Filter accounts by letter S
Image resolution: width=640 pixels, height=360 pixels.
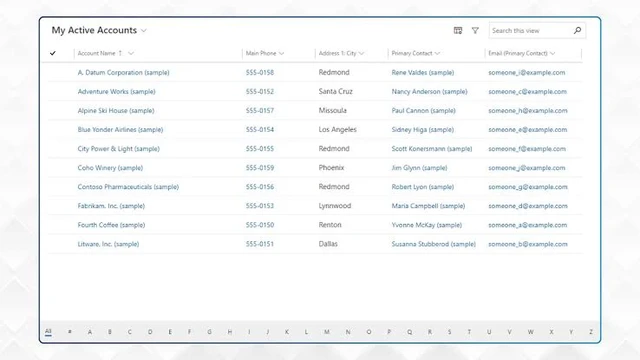[449, 332]
